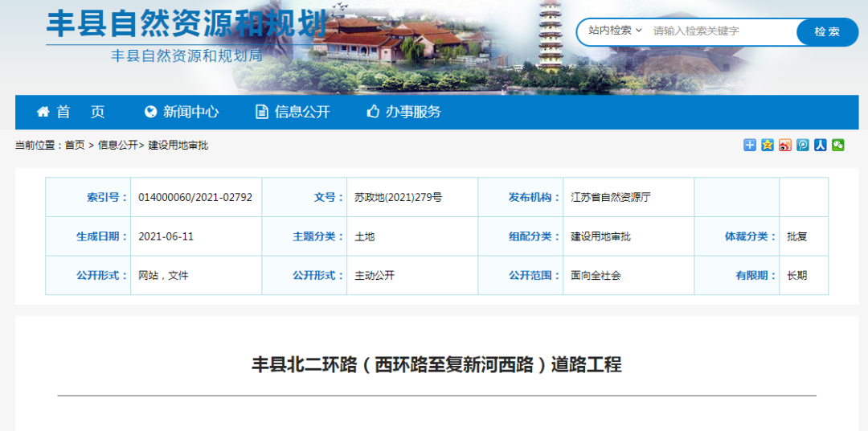Follow the 建设用地审批 breadcrumb link

[x=178, y=146]
